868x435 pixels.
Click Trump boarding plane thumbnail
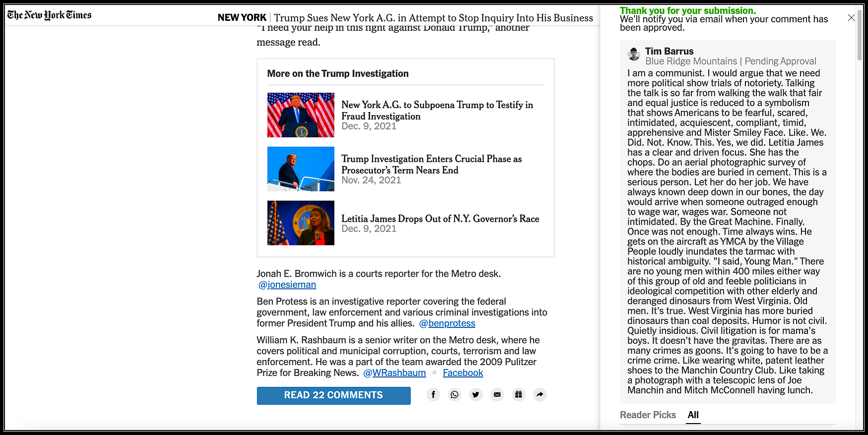click(x=301, y=169)
